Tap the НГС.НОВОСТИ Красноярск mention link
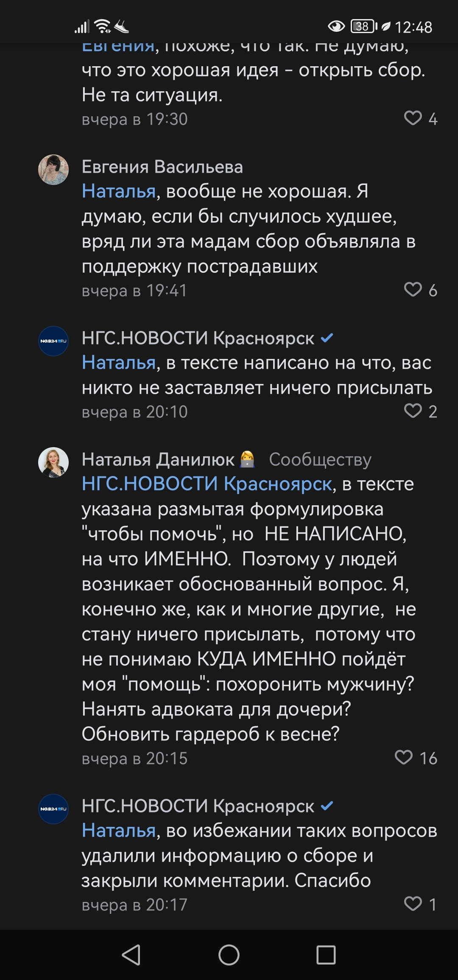 [x=207, y=484]
